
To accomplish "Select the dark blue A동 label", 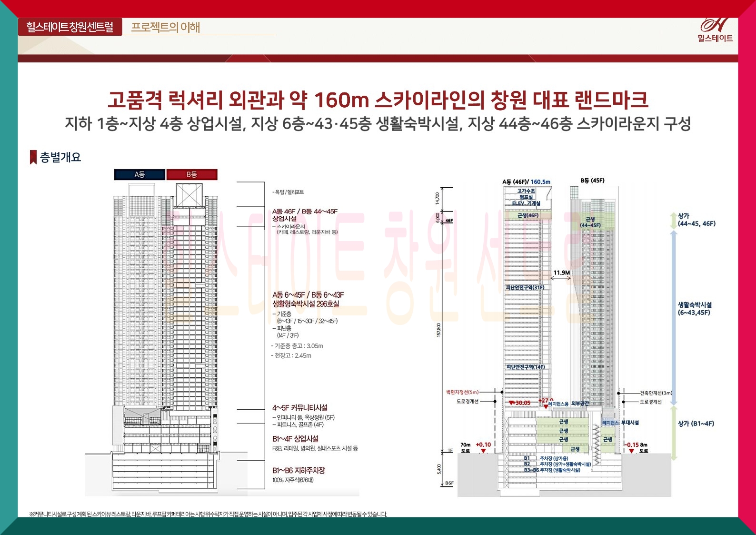I will tap(139, 175).
